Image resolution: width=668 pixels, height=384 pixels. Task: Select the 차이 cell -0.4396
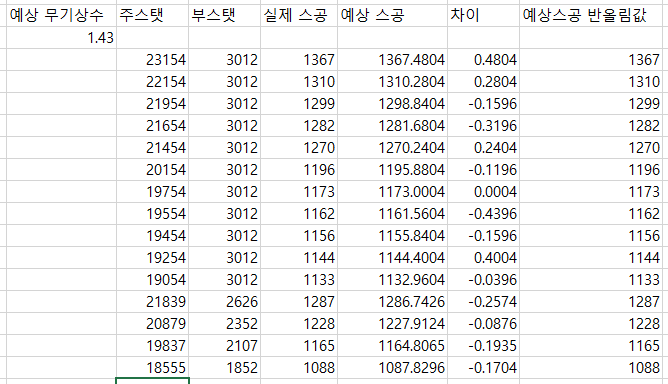click(484, 214)
